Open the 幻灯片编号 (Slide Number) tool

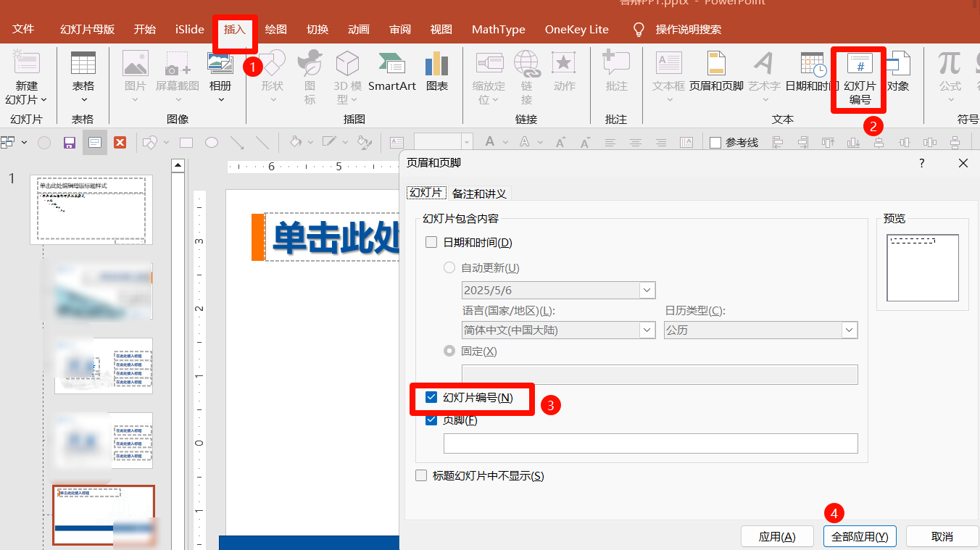858,76
